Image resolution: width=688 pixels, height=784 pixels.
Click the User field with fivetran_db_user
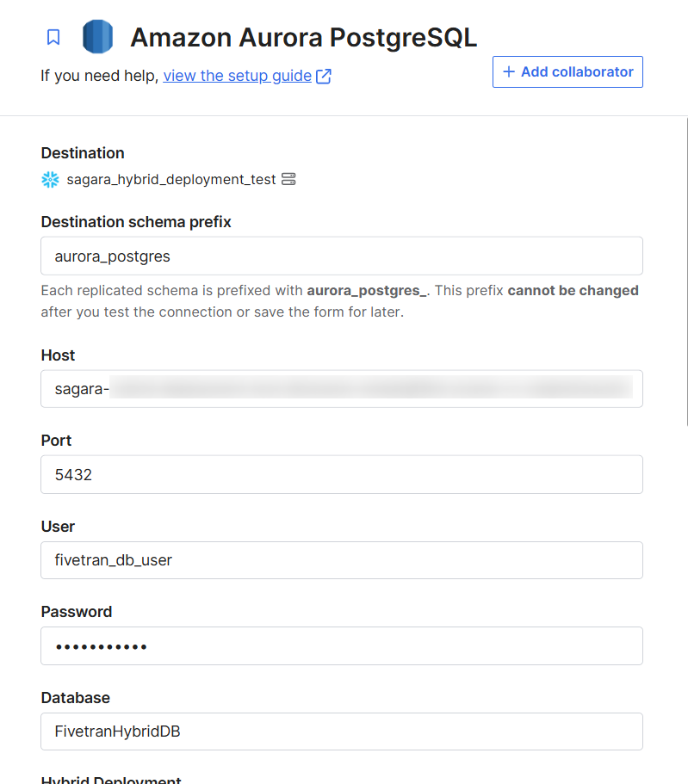pos(342,560)
